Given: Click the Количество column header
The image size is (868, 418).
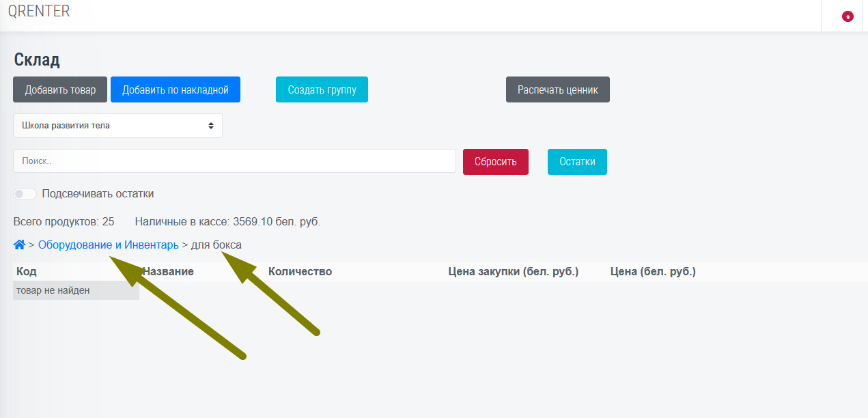Looking at the screenshot, I should pos(300,272).
